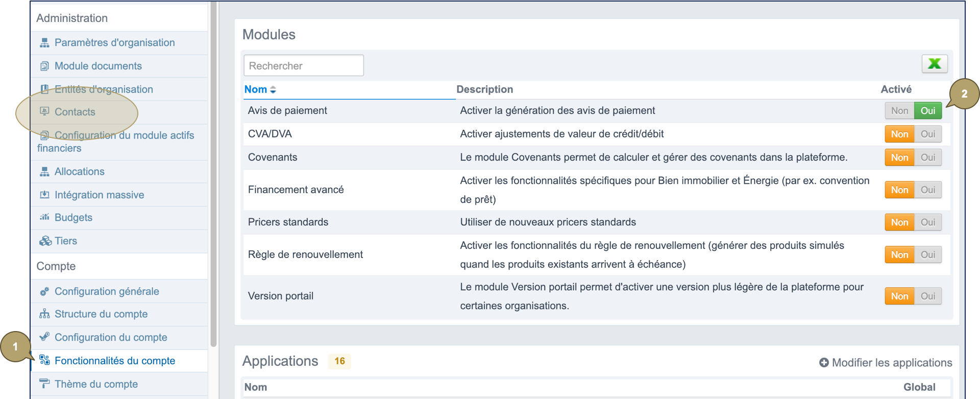
Task: Open Configuration générale
Action: click(x=107, y=291)
